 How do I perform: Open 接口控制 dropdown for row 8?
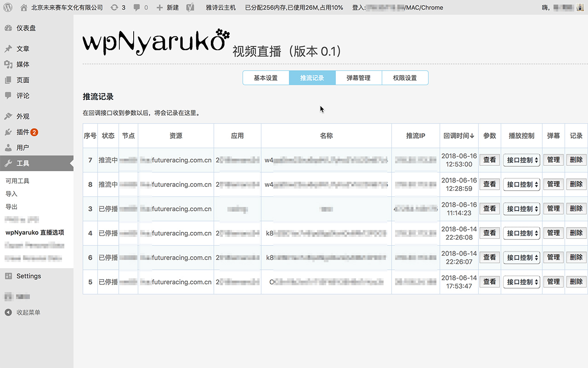[x=521, y=184]
